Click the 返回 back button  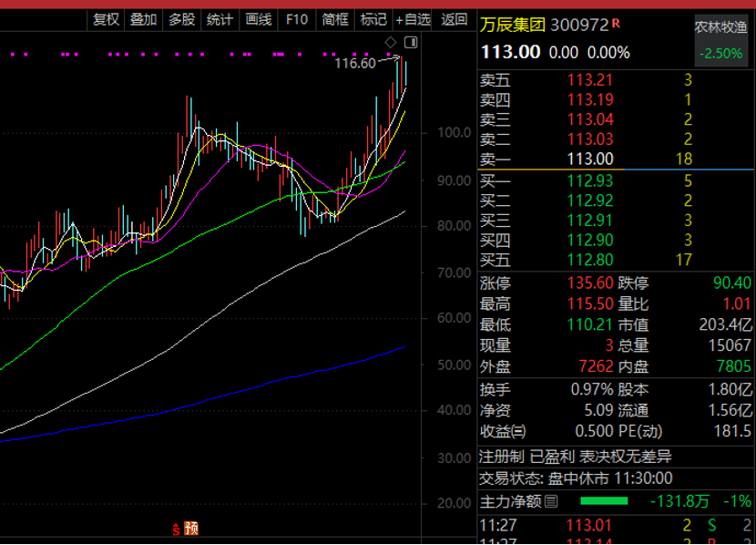(x=455, y=19)
